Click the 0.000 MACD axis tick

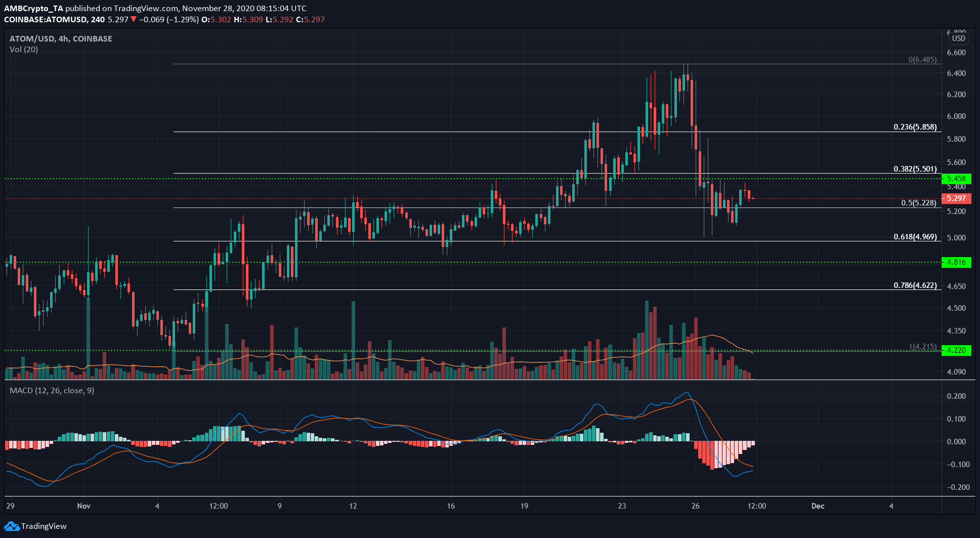point(956,442)
